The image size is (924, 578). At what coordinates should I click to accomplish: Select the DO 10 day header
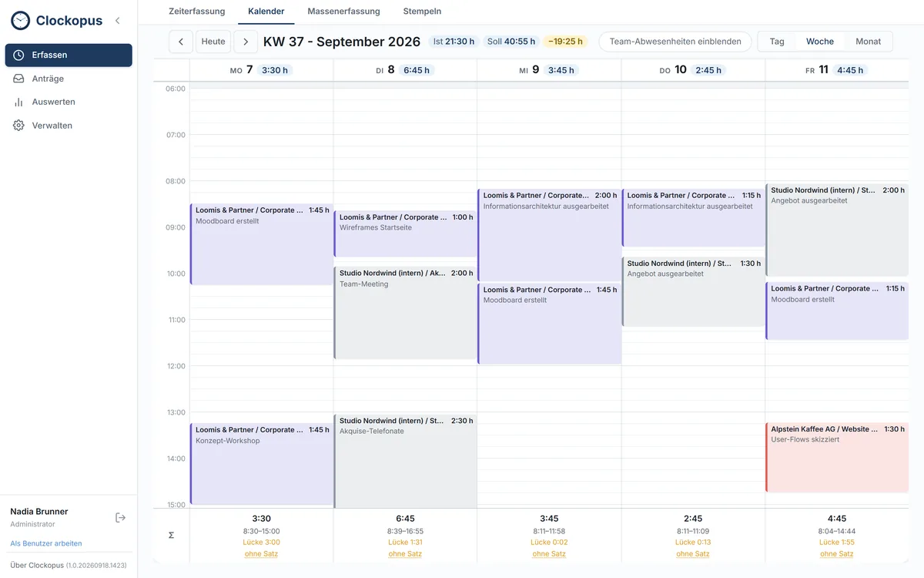(693, 70)
